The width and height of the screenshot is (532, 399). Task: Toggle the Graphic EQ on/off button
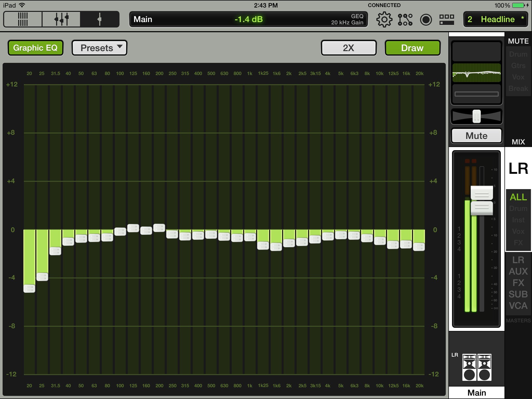35,48
